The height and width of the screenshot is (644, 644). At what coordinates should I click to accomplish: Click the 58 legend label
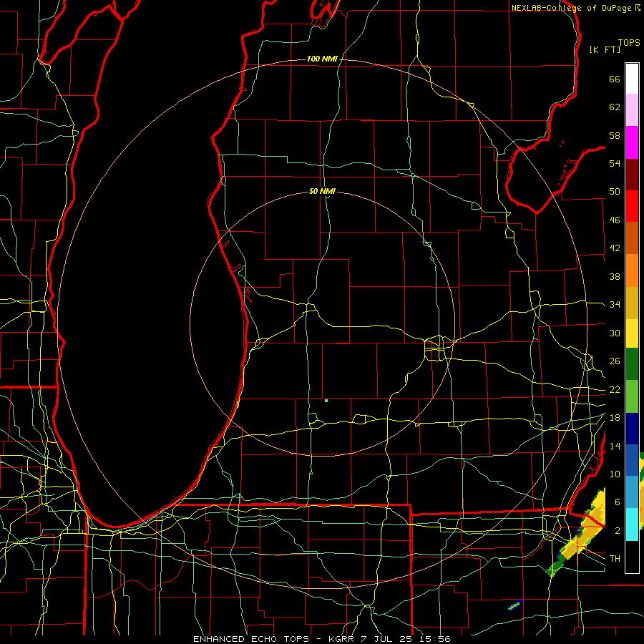615,135
